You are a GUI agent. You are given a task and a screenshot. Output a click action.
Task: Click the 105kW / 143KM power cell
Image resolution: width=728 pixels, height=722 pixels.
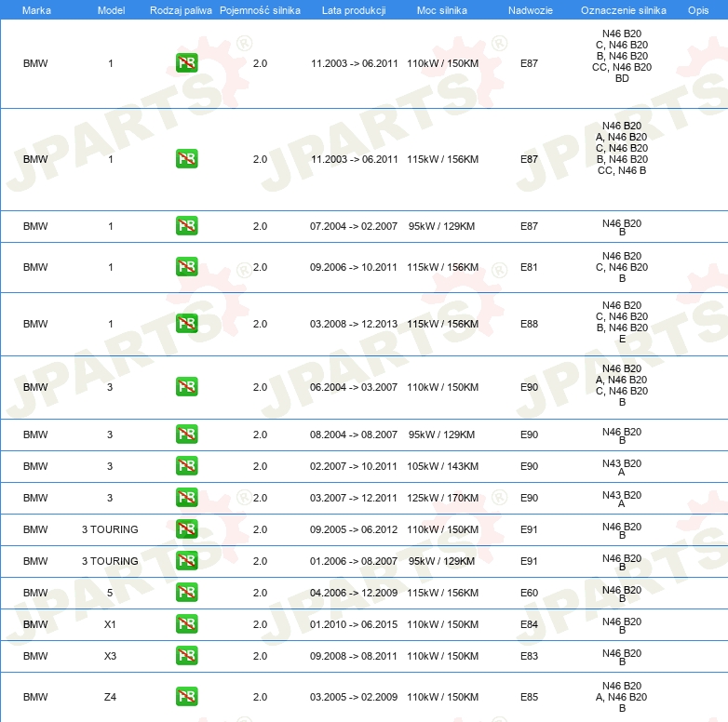pyautogui.click(x=442, y=466)
